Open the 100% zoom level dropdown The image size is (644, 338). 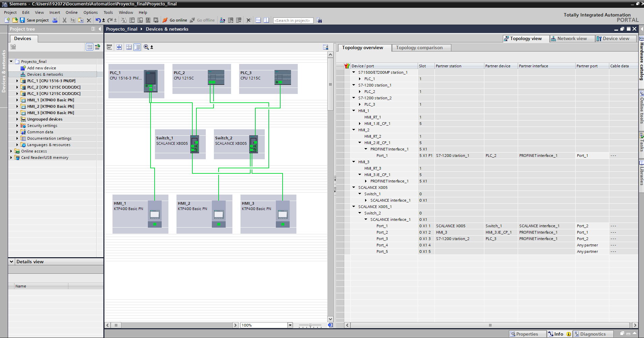tap(290, 325)
